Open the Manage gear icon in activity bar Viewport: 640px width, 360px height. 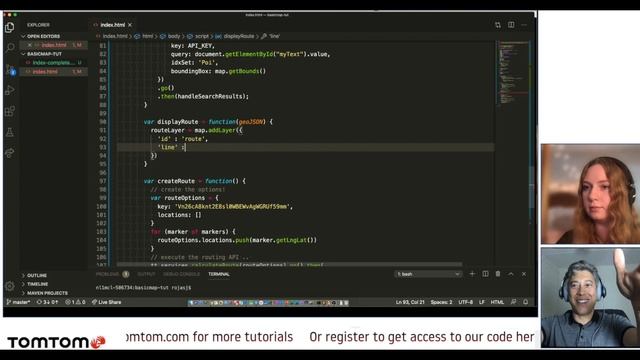[x=9, y=286]
